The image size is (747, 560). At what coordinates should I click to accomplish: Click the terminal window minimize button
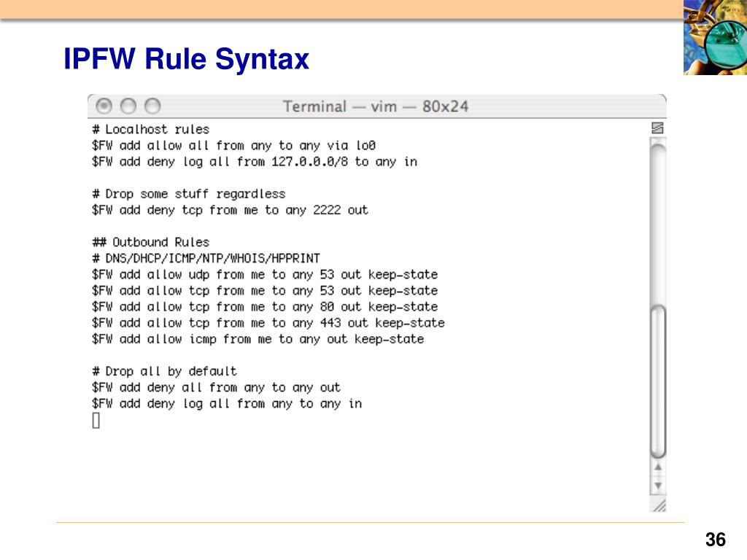coord(128,106)
